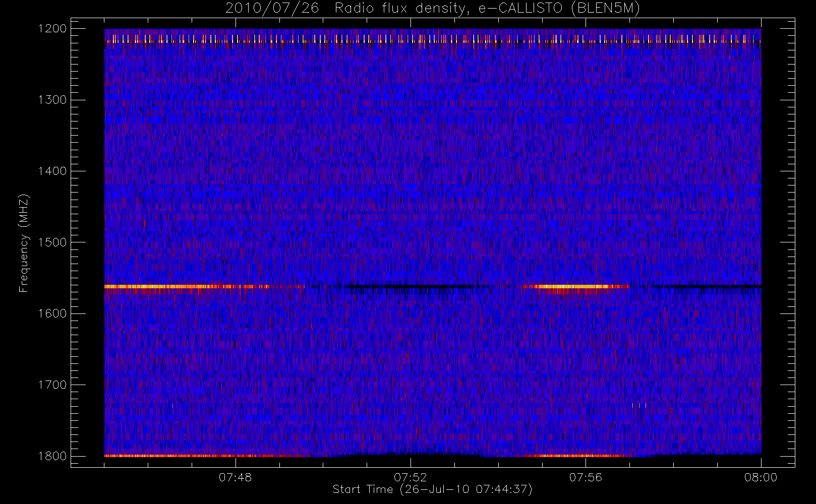Select the 1600 frequency tick label
This screenshot has height=504, width=816.
[52, 313]
